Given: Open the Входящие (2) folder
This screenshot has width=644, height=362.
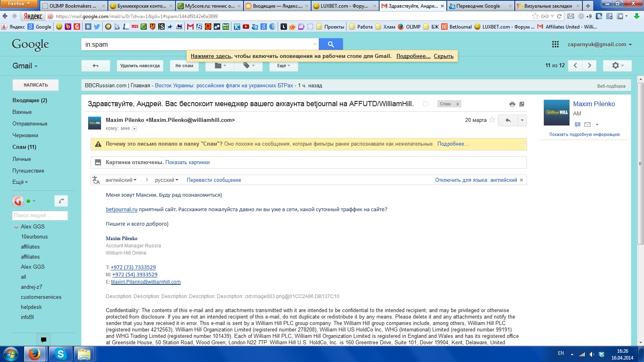Looking at the screenshot, I should 30,101.
